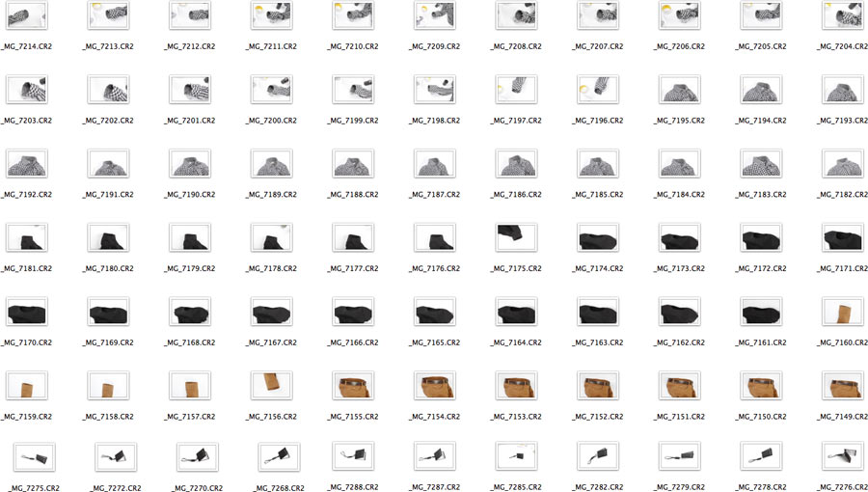Image resolution: width=868 pixels, height=492 pixels.
Task: Click the _MG_7204.CR2 file icon
Action: click(x=842, y=16)
